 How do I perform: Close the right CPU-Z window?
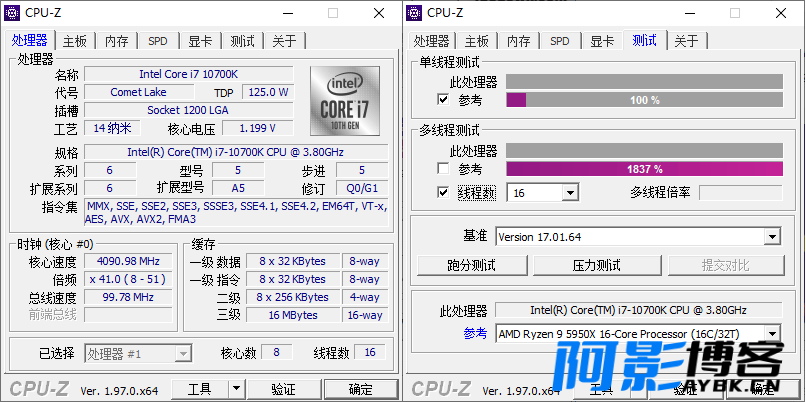[781, 13]
